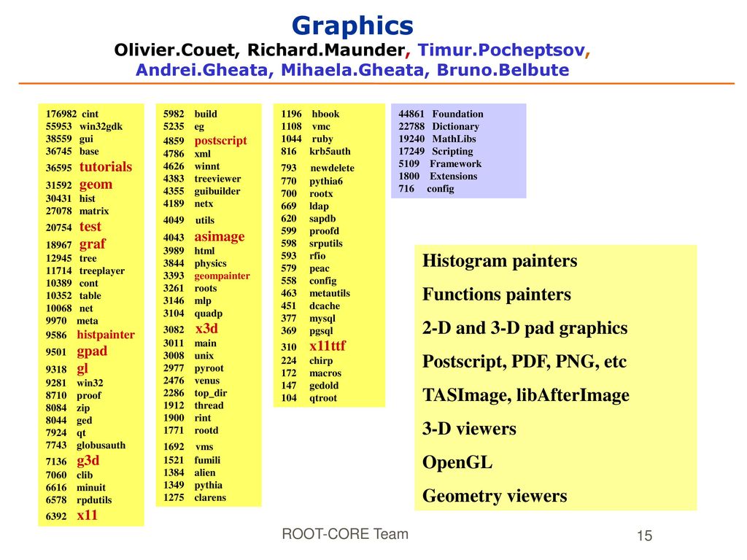Click the 'guibuilder' entry
This screenshot has width=747, height=560.
point(217,192)
